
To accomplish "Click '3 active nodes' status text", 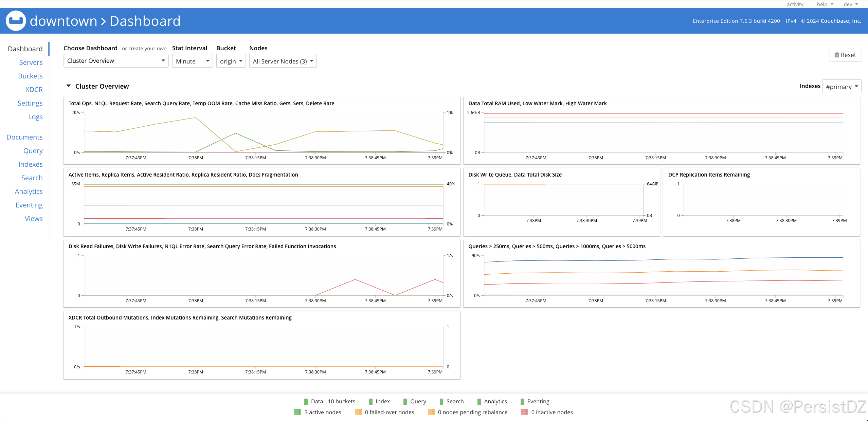I will click(x=323, y=412).
